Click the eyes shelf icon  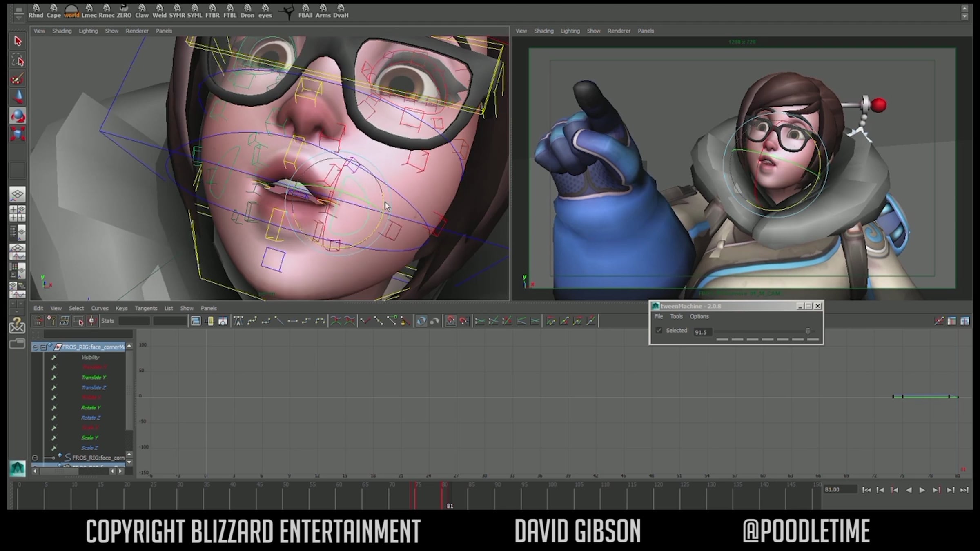[x=265, y=11]
